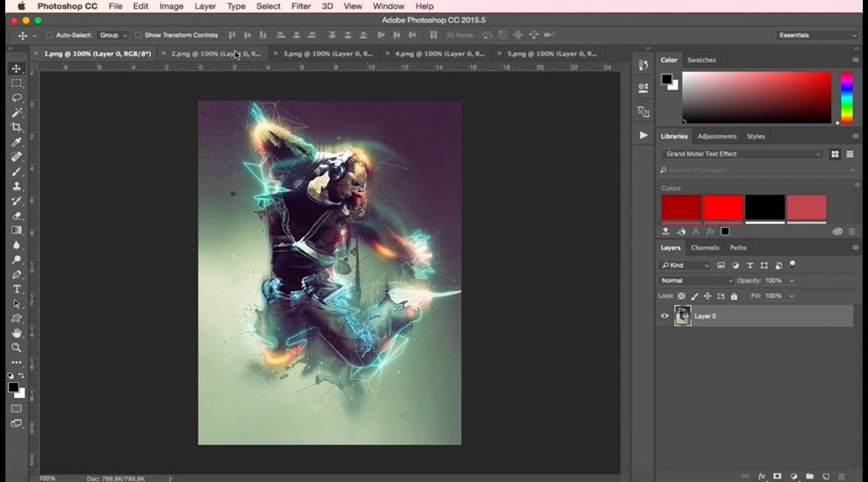Select the Healing Brush tool

17,157
